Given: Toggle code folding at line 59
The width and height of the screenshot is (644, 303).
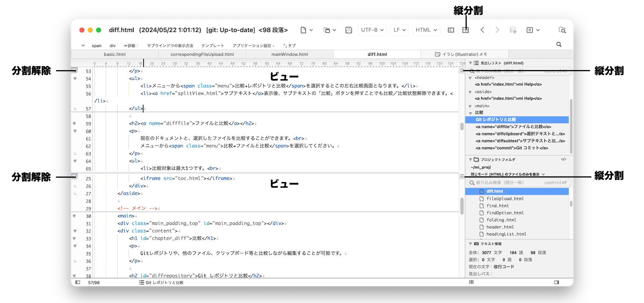Looking at the screenshot, I should [x=75, y=123].
